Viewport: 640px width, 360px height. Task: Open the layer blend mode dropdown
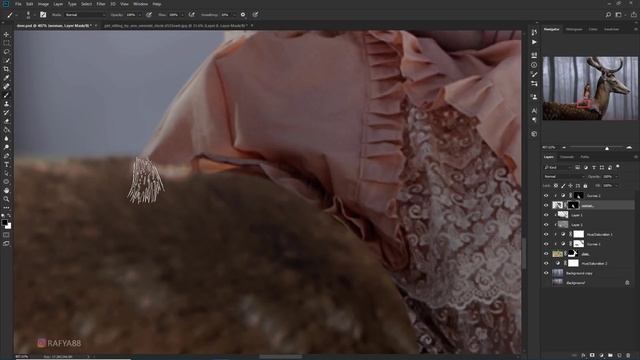(x=564, y=176)
